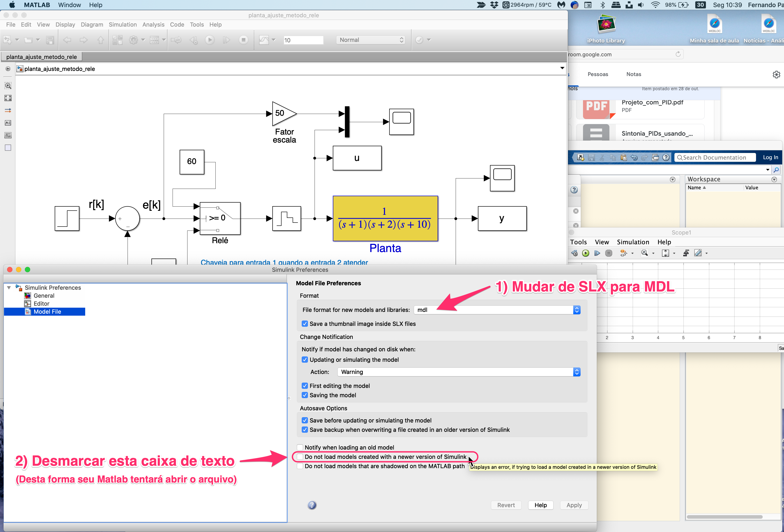The height and width of the screenshot is (532, 784).
Task: Select the Zero-Order Hold block
Action: (287, 219)
